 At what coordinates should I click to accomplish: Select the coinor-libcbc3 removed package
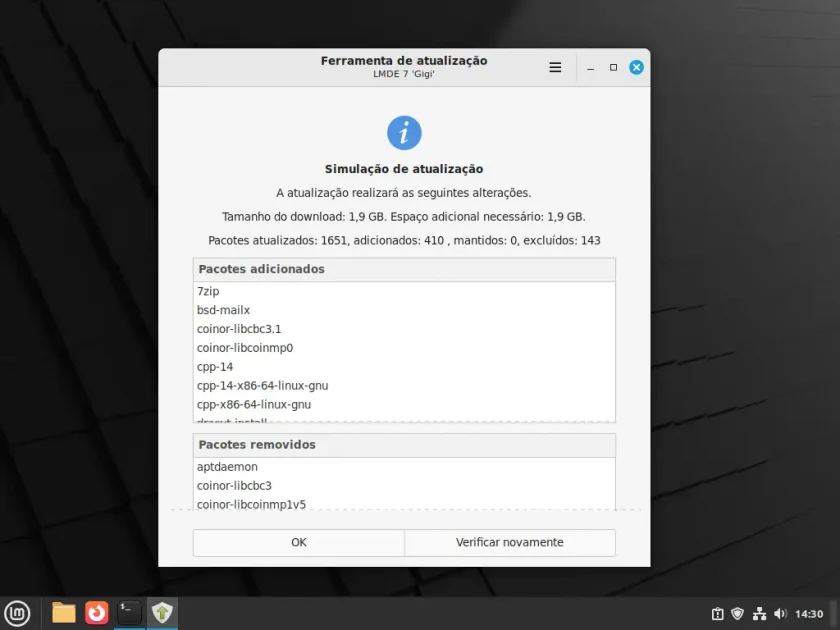click(404, 486)
